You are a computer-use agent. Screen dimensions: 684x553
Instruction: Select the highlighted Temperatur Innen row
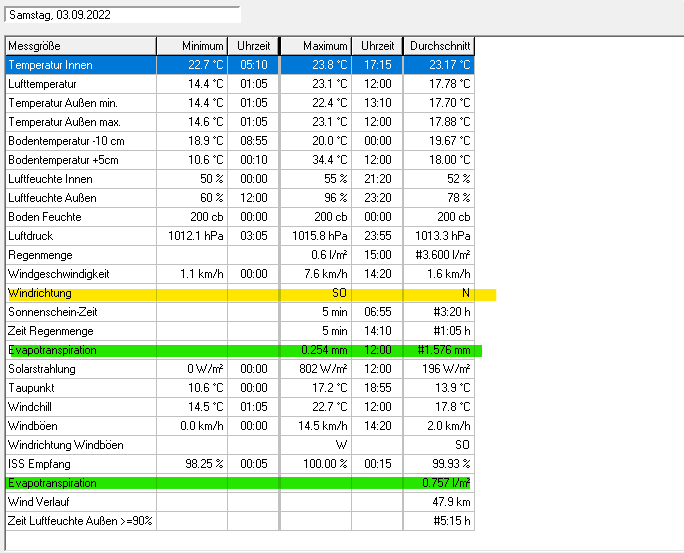click(x=80, y=65)
